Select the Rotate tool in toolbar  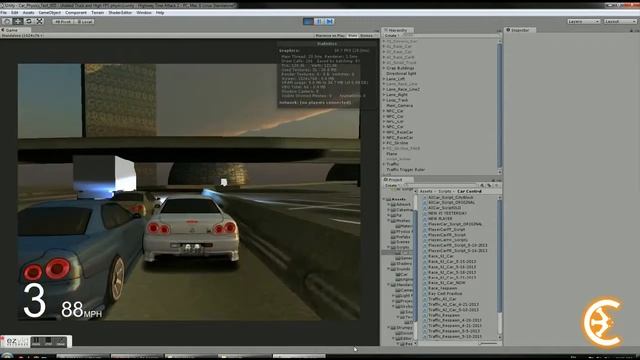29,21
